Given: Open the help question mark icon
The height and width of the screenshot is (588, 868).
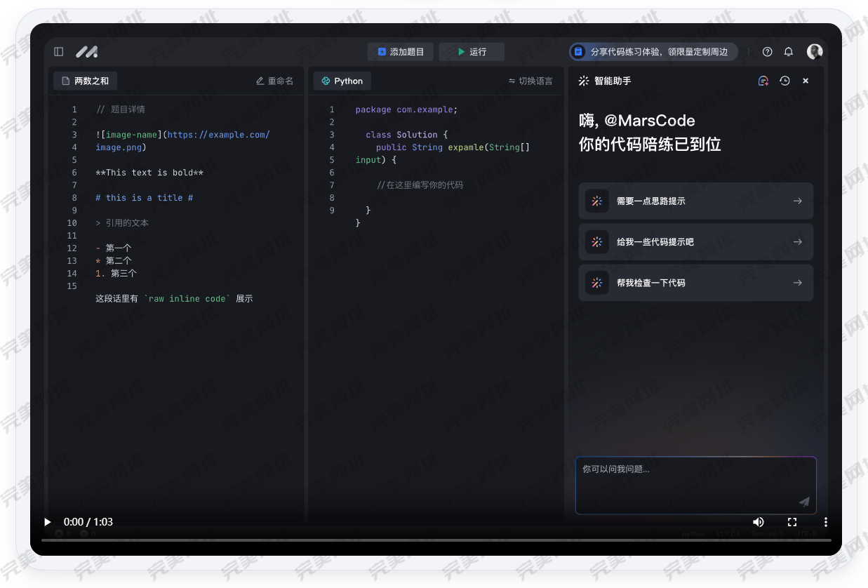Looking at the screenshot, I should [x=767, y=52].
